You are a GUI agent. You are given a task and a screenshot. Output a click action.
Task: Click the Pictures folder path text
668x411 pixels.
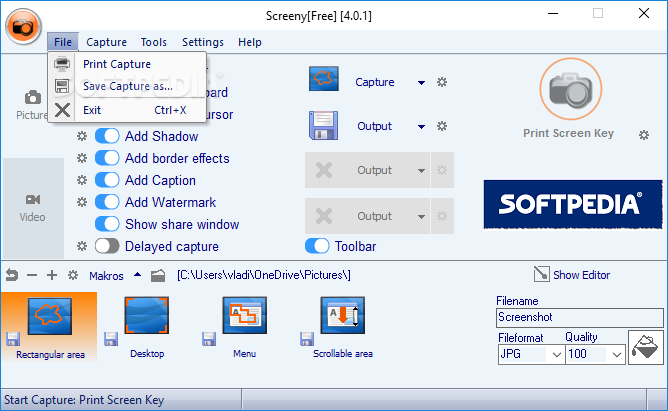tap(264, 275)
